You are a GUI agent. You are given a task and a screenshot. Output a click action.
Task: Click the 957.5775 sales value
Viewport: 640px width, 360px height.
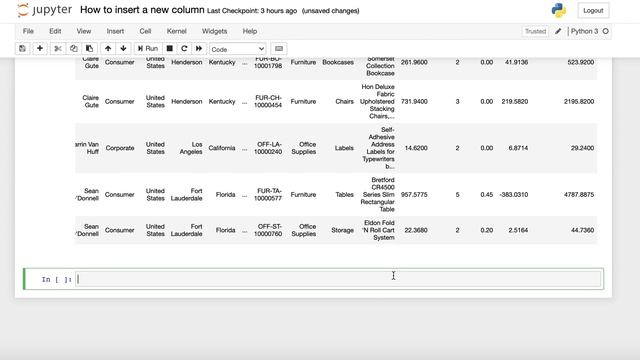click(414, 194)
